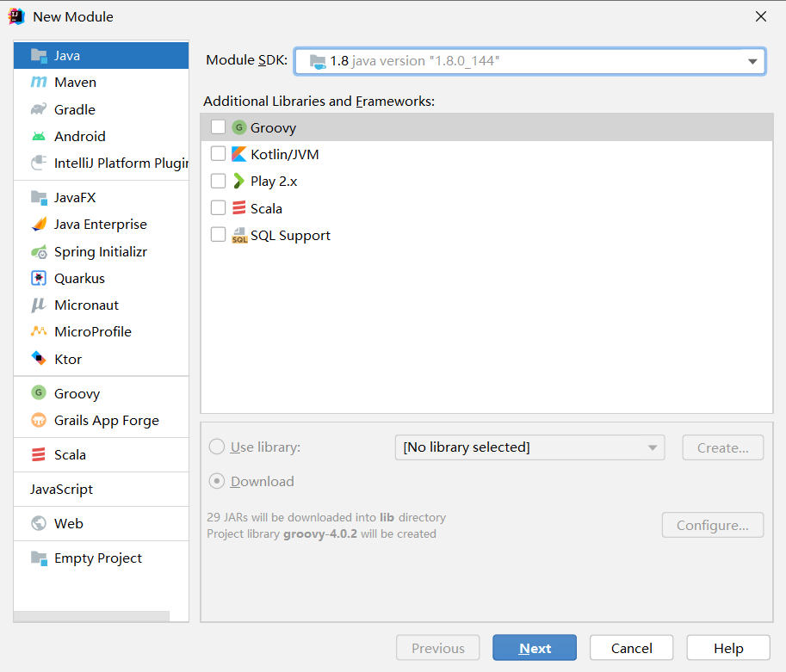Select the Java folder icon in sidebar

39,55
